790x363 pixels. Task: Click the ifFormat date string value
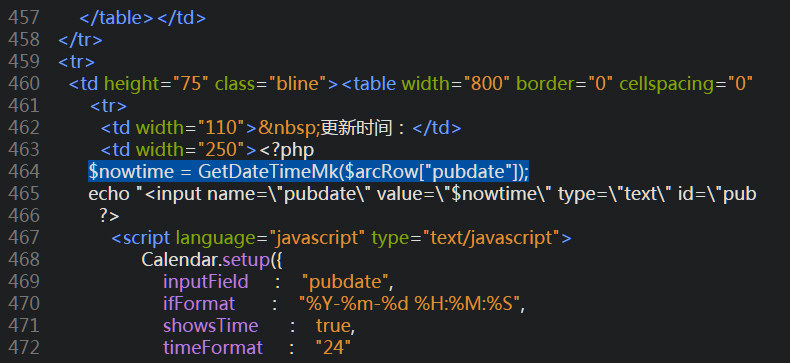[410, 304]
